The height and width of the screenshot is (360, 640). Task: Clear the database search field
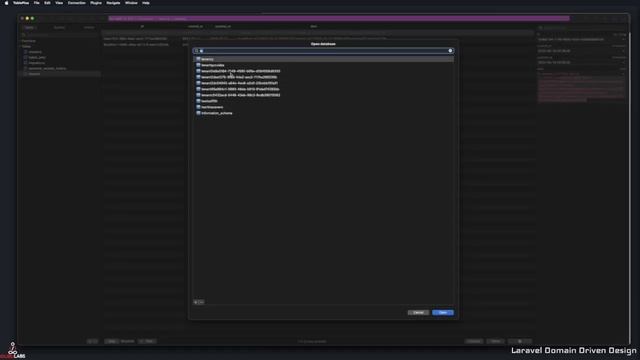(x=450, y=51)
